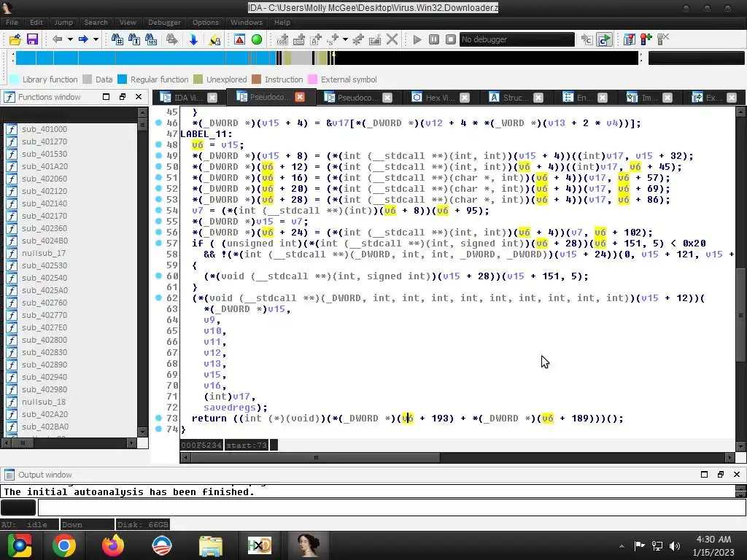Open the Options menu
This screenshot has width=747, height=560.
pyautogui.click(x=205, y=23)
